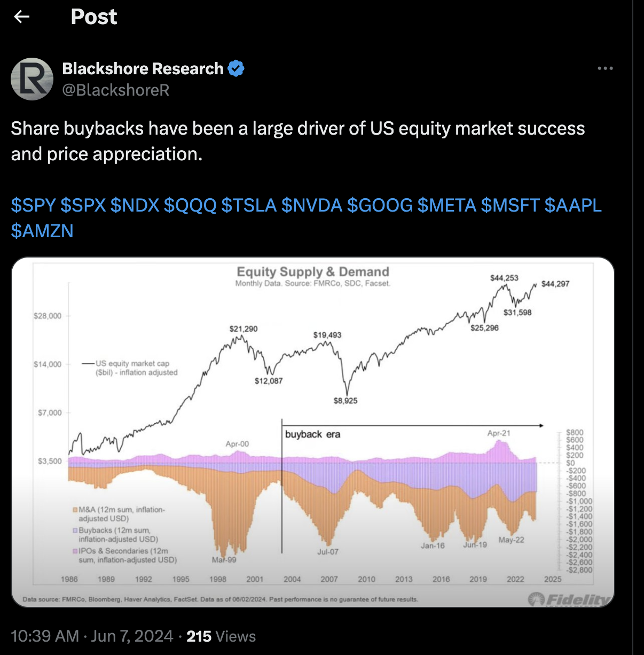
Task: Open the $META cashtag
Action: pyautogui.click(x=446, y=205)
